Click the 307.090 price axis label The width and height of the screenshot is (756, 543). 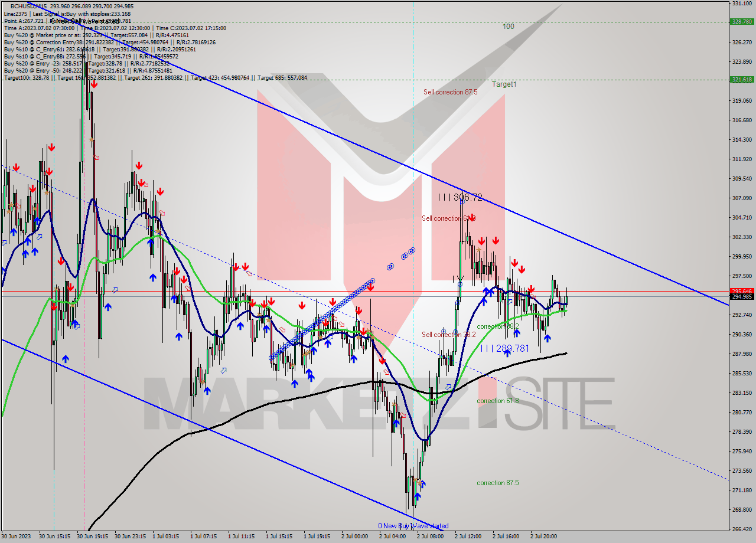(742, 198)
